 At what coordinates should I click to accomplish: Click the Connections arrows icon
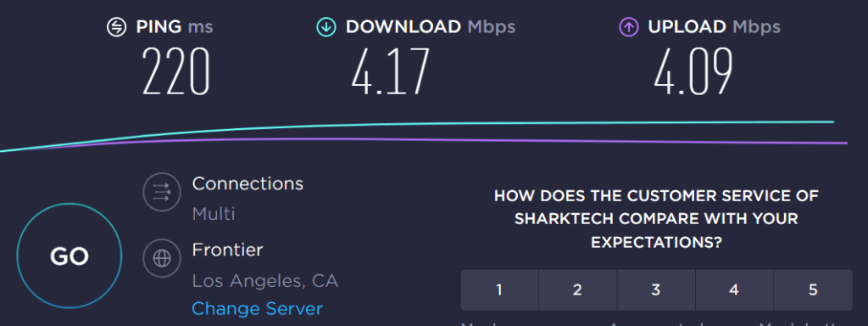click(x=162, y=192)
